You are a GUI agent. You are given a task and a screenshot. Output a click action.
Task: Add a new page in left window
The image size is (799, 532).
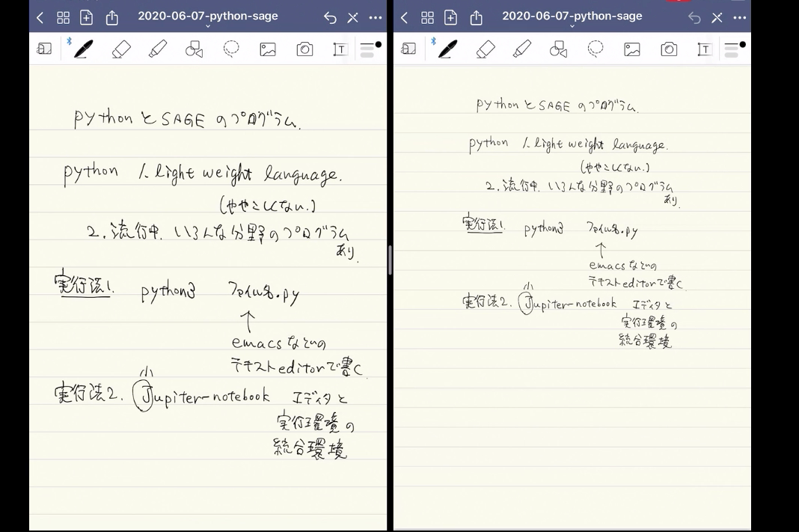pos(87,18)
